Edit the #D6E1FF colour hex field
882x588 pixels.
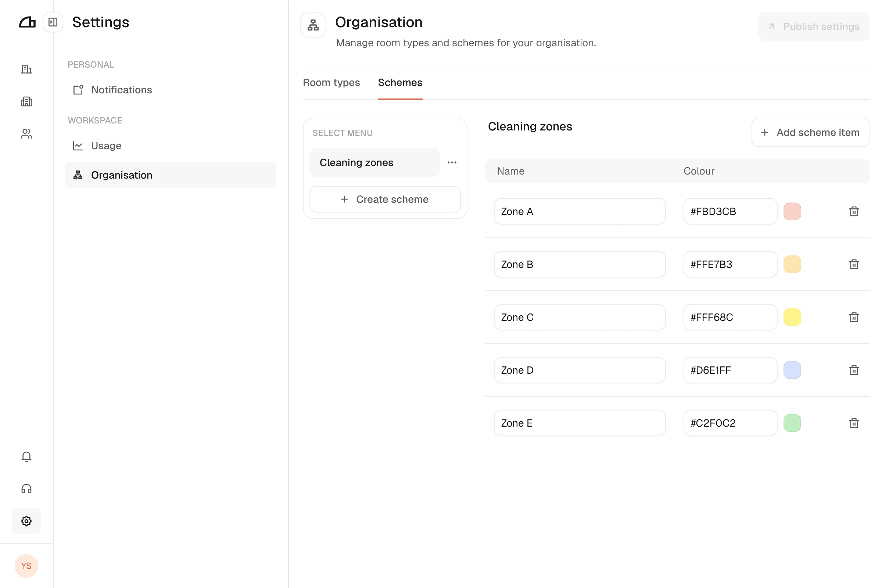730,370
